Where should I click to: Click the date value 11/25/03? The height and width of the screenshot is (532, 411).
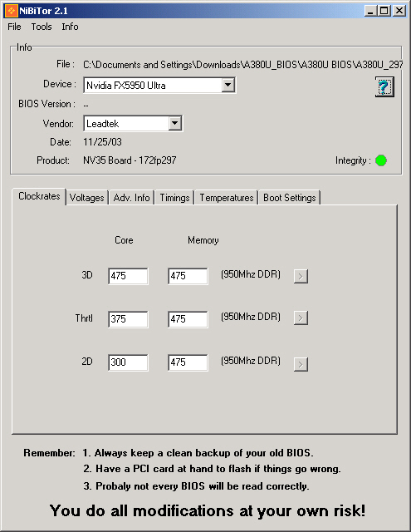pyautogui.click(x=102, y=142)
